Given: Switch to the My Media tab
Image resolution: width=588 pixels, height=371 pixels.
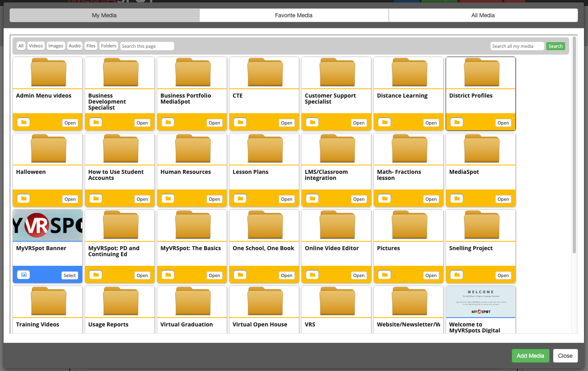Looking at the screenshot, I should pos(104,15).
